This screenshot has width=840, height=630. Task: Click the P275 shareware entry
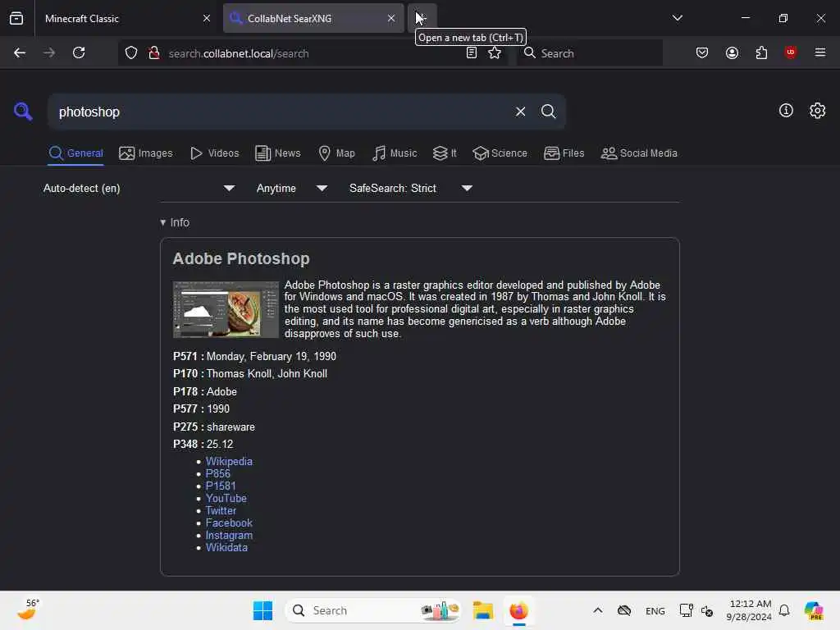point(214,427)
